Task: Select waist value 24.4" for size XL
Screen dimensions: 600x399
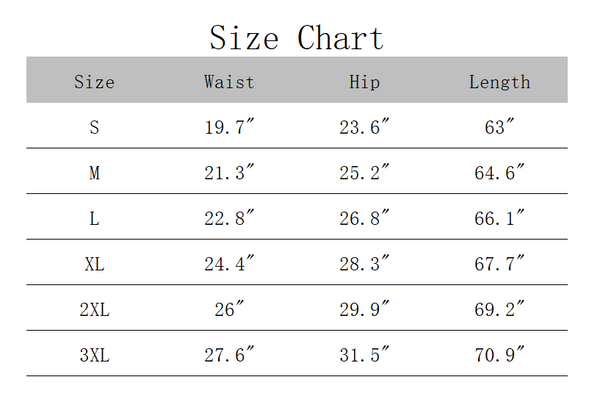Action: pyautogui.click(x=229, y=263)
